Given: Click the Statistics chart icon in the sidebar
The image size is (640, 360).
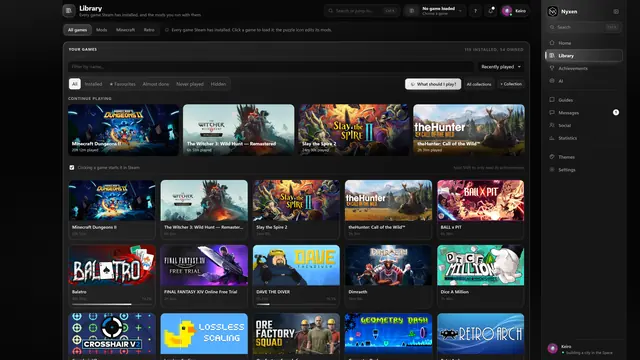Looking at the screenshot, I should (x=552, y=138).
